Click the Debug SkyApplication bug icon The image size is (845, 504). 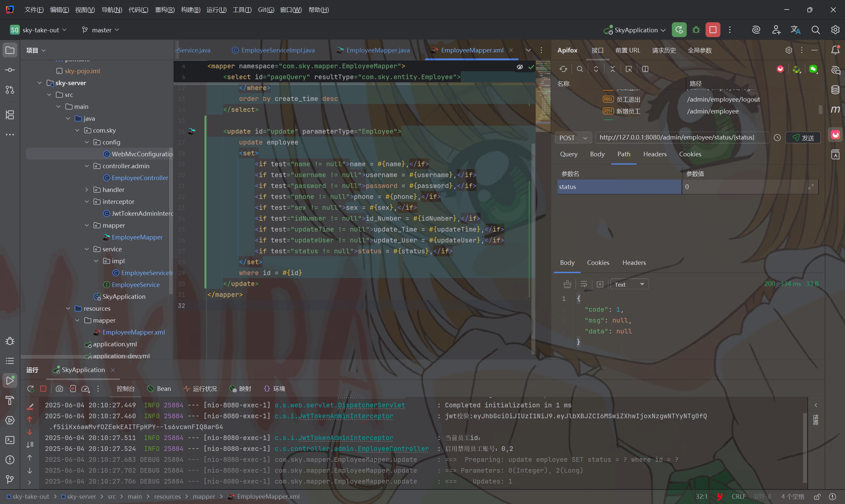696,30
